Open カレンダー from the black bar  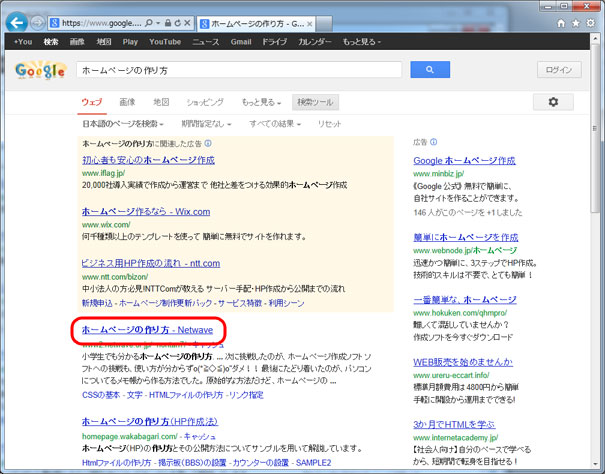coord(314,42)
